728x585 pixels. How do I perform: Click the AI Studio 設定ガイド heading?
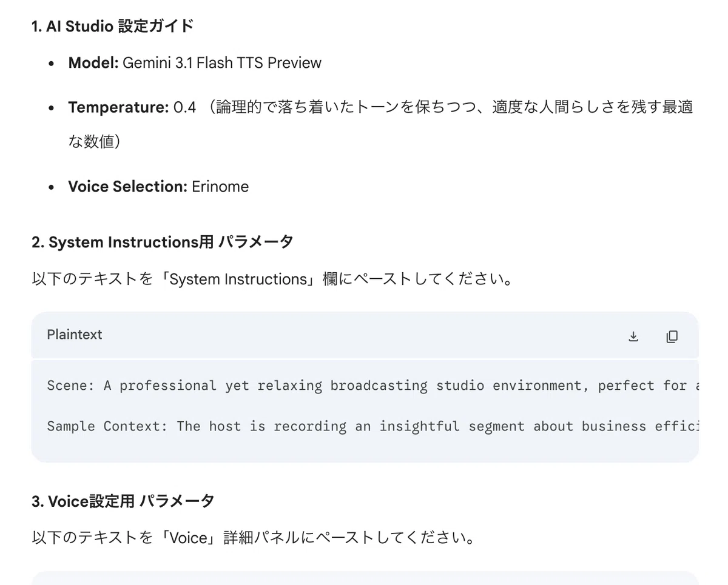(113, 27)
